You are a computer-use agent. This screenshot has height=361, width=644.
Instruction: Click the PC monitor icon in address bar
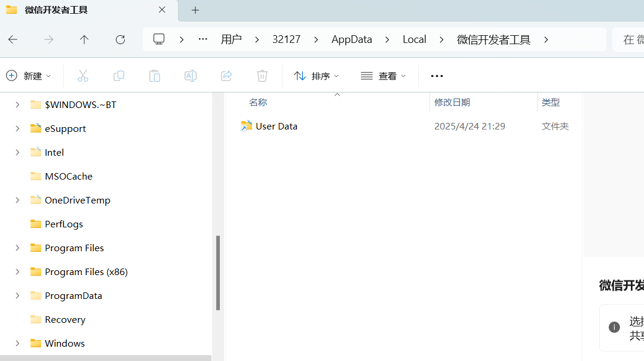point(159,39)
